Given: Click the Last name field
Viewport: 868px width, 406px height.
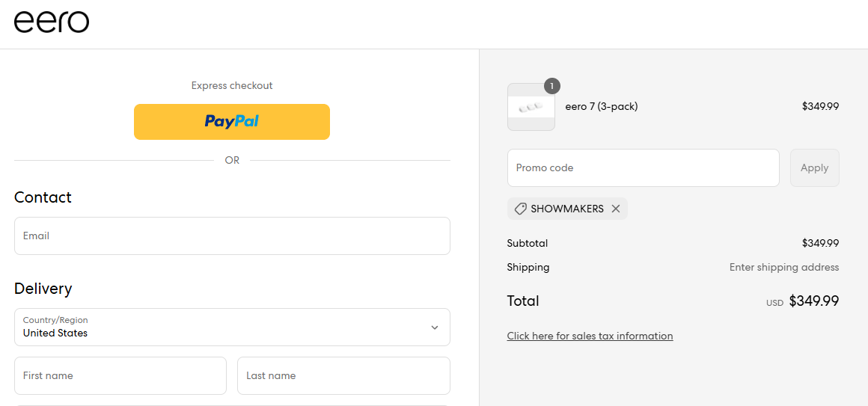Looking at the screenshot, I should (x=343, y=375).
